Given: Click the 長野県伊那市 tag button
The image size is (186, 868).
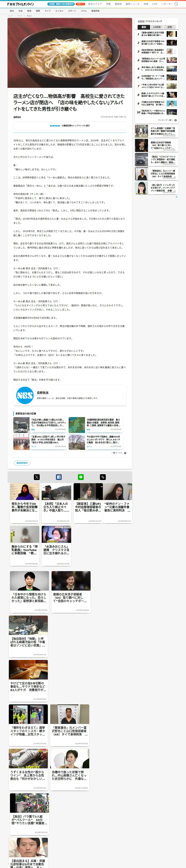Looking at the screenshot, I should pos(22,463).
